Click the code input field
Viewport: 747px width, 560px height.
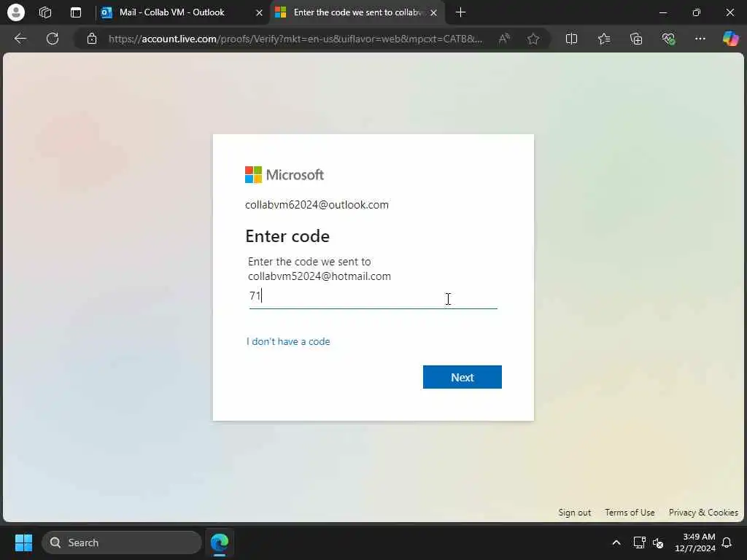[373, 296]
